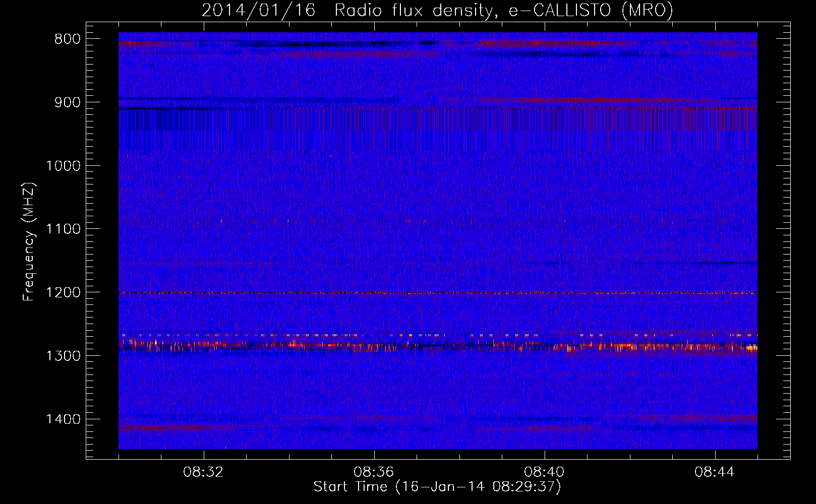Click the bright emission line at 1200 MHz
The height and width of the screenshot is (504, 816).
[x=438, y=293]
